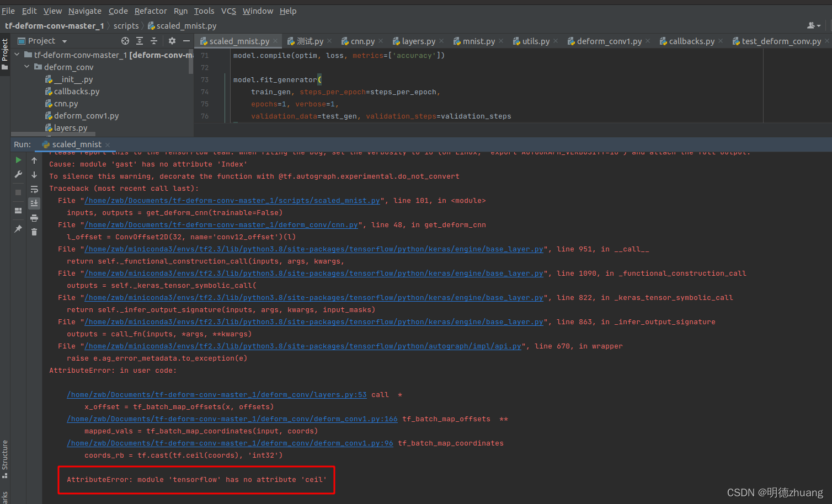
Task: Toggle soft-wrap in Run console
Action: 34,189
